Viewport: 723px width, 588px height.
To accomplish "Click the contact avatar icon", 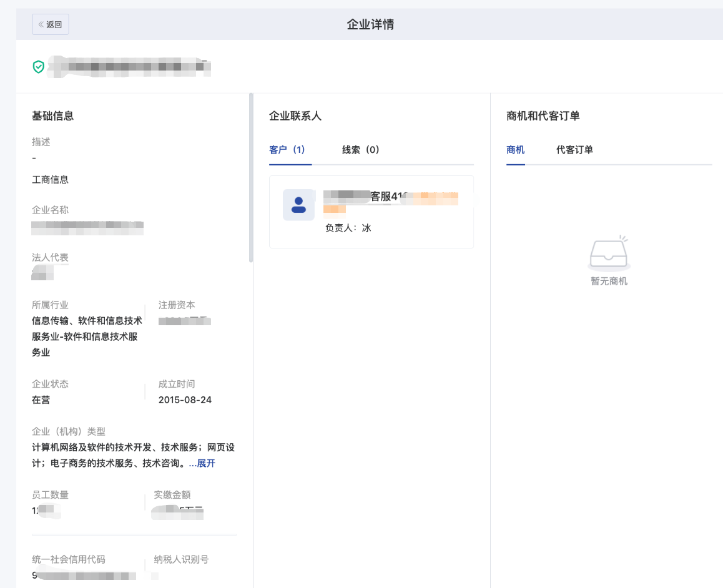I will [299, 205].
